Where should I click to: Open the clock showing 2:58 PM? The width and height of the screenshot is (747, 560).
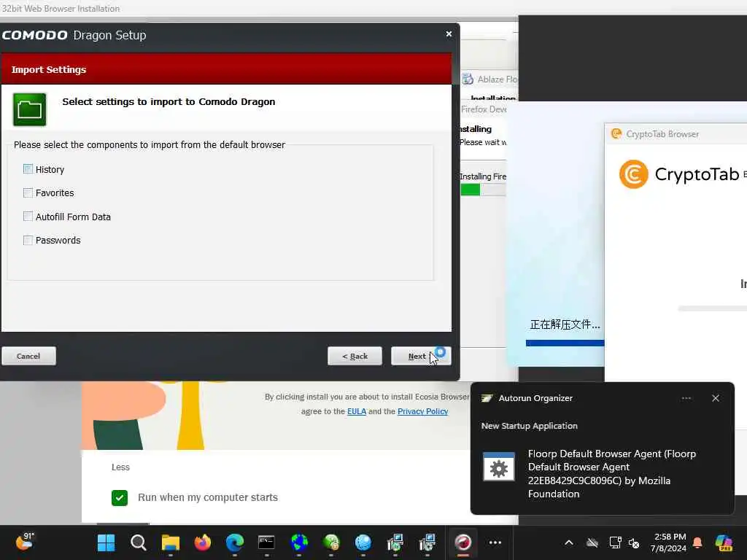(x=669, y=542)
